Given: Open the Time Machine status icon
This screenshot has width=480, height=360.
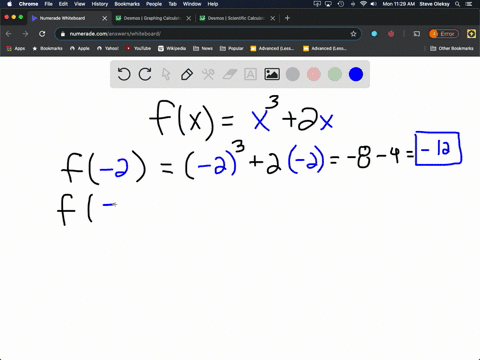Looking at the screenshot, I should [341, 4].
